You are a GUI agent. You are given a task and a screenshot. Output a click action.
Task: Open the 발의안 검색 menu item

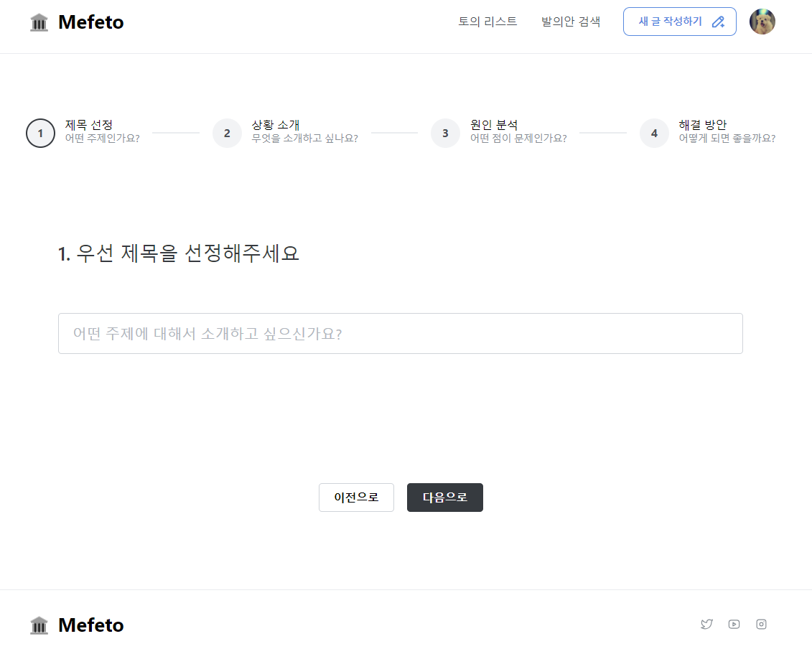571,22
